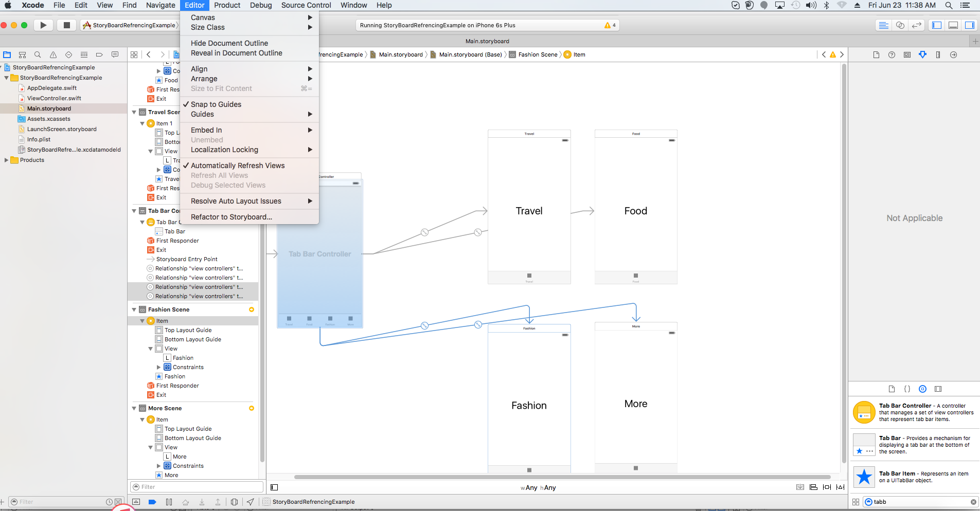980x511 pixels.
Task: Open the Issue navigator
Action: (x=53, y=54)
